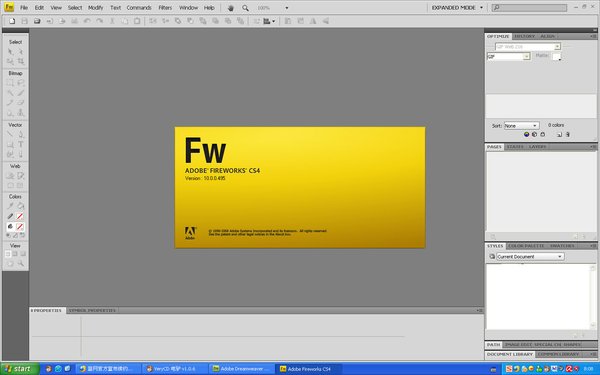Click the fill color swatch
The height and width of the screenshot is (375, 600).
click(20, 227)
